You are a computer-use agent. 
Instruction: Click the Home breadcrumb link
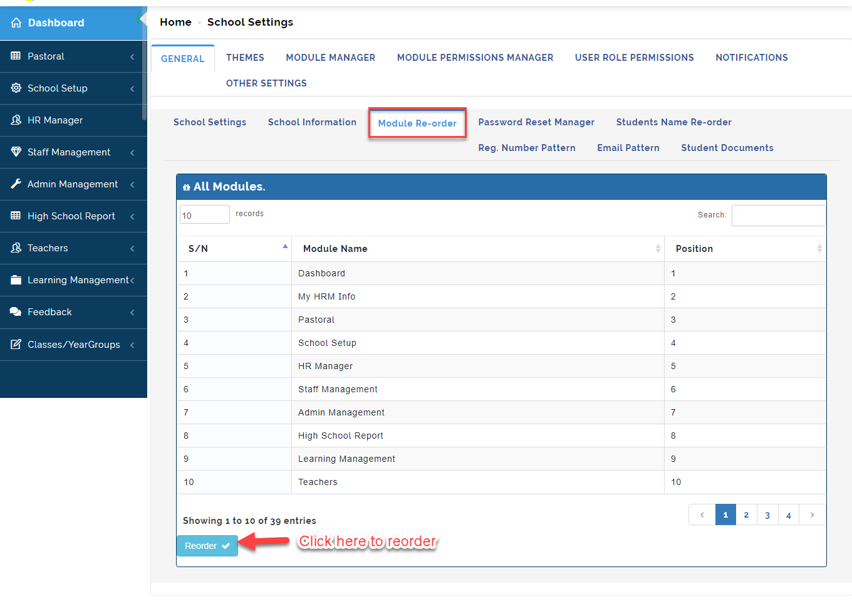click(x=175, y=22)
